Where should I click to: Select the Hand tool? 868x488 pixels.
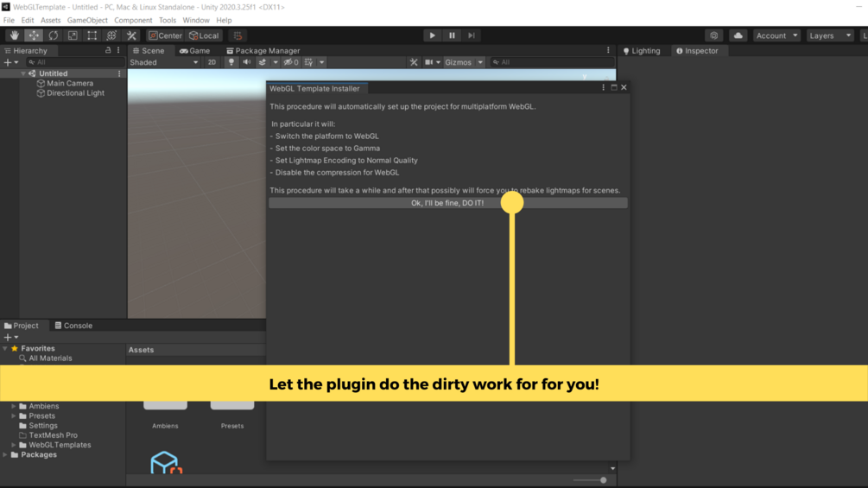pyautogui.click(x=15, y=35)
